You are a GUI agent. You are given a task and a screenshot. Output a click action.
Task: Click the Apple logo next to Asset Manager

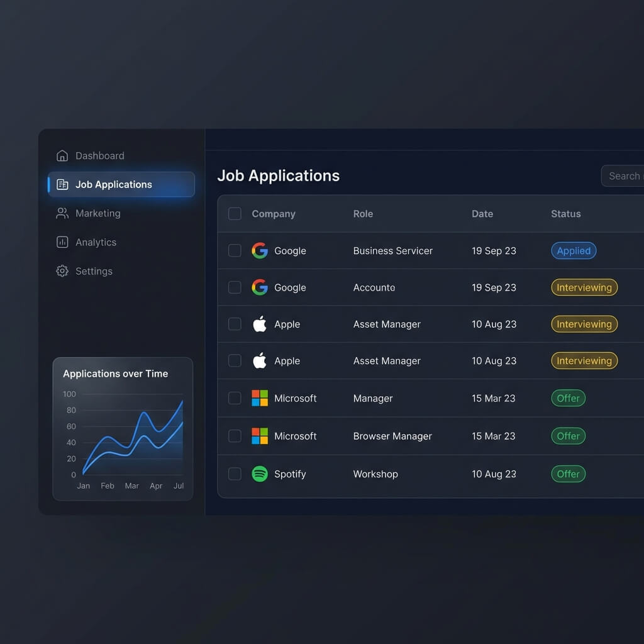click(x=260, y=324)
